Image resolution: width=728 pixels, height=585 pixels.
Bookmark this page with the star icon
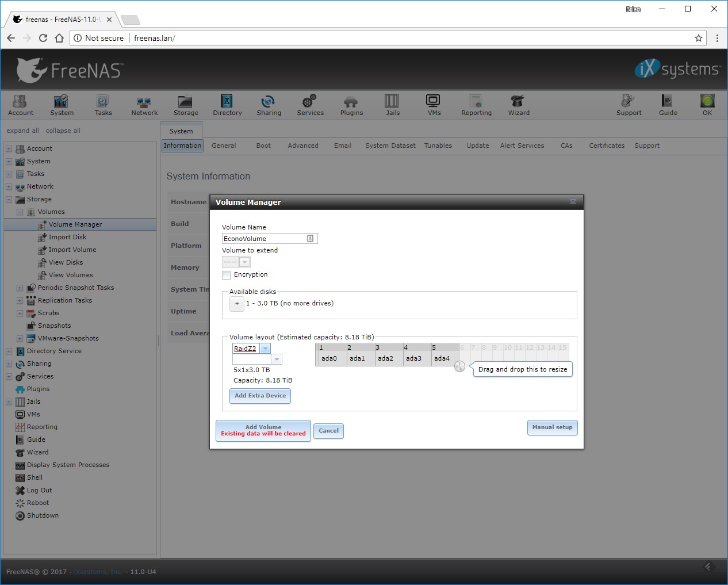pos(698,38)
